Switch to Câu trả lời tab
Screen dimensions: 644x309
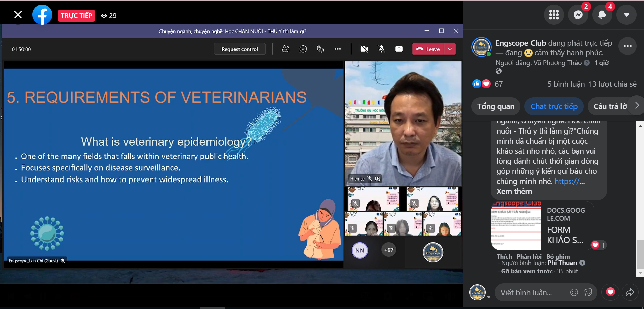coord(610,106)
